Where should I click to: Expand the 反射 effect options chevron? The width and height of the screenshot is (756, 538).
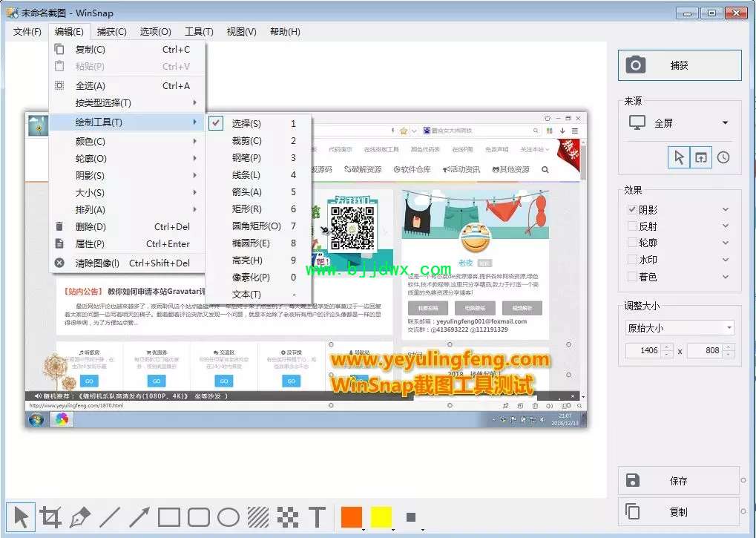pos(726,226)
